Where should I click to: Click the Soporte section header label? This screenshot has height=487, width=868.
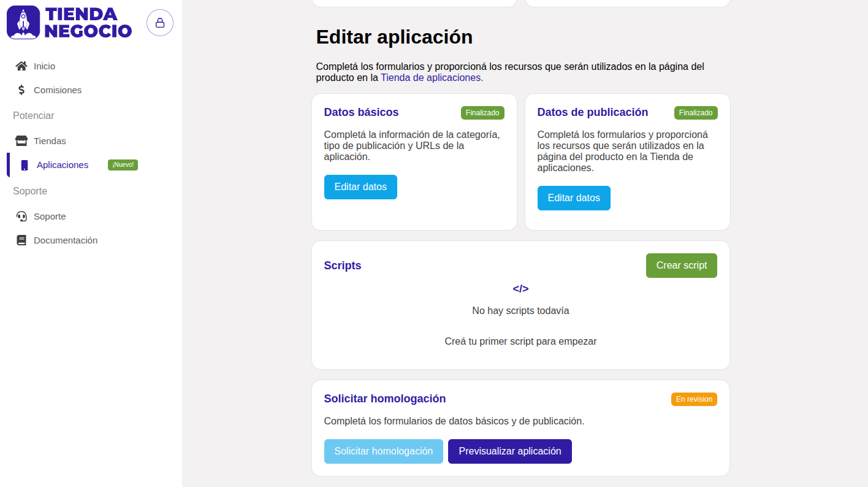[x=30, y=191]
